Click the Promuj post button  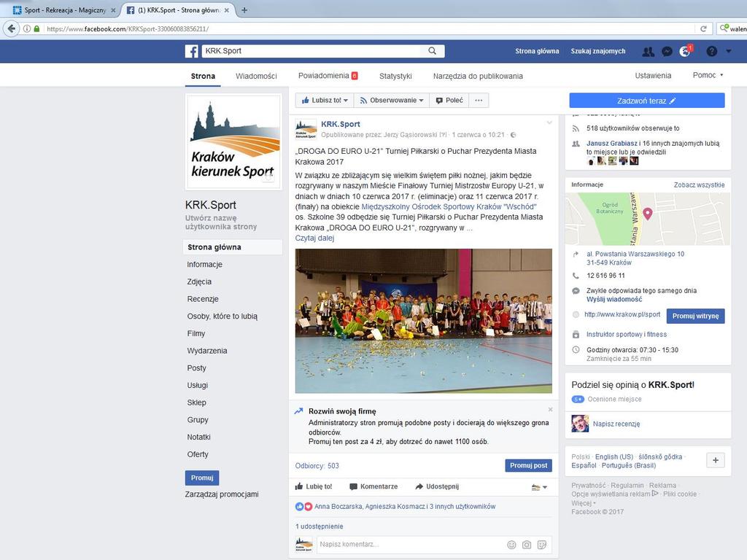pos(528,465)
